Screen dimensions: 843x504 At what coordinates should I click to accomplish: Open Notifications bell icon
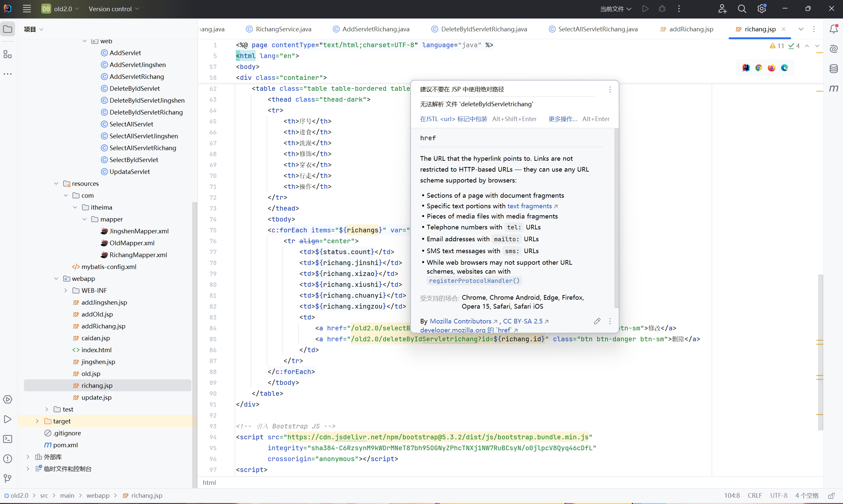click(x=833, y=29)
